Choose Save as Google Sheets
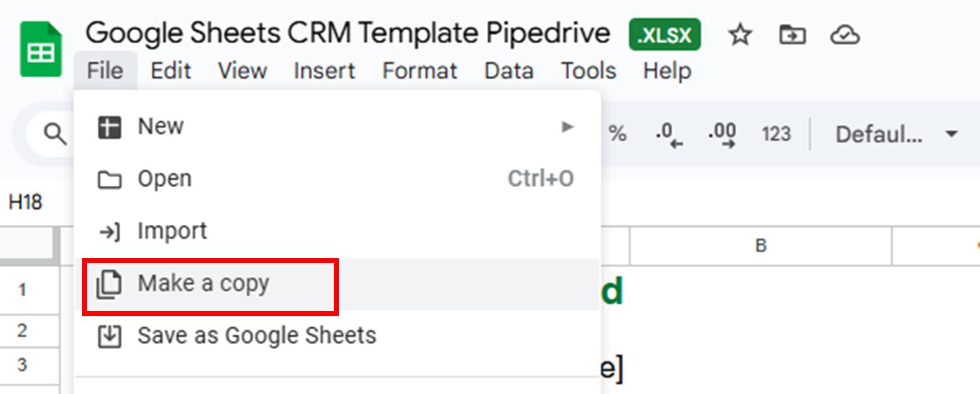Screen dimensions: 980x394 point(257,335)
